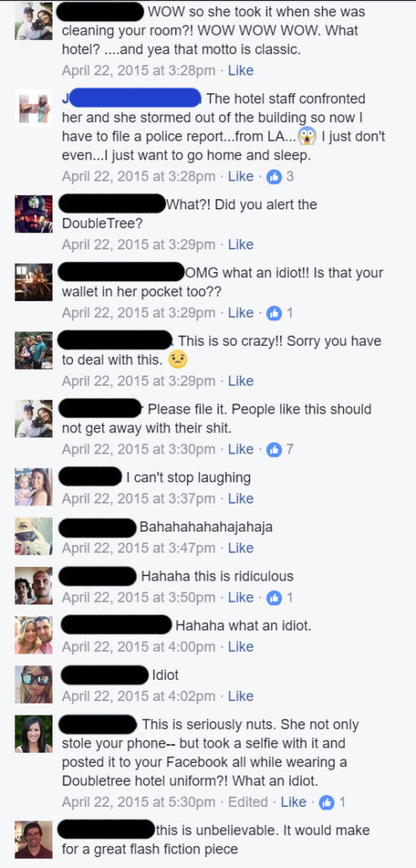Like the "hotel staff confronted her" comment

[241, 176]
